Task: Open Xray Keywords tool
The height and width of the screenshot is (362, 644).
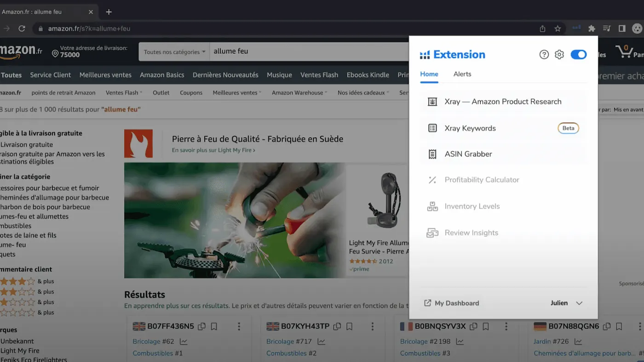Action: pos(504,128)
